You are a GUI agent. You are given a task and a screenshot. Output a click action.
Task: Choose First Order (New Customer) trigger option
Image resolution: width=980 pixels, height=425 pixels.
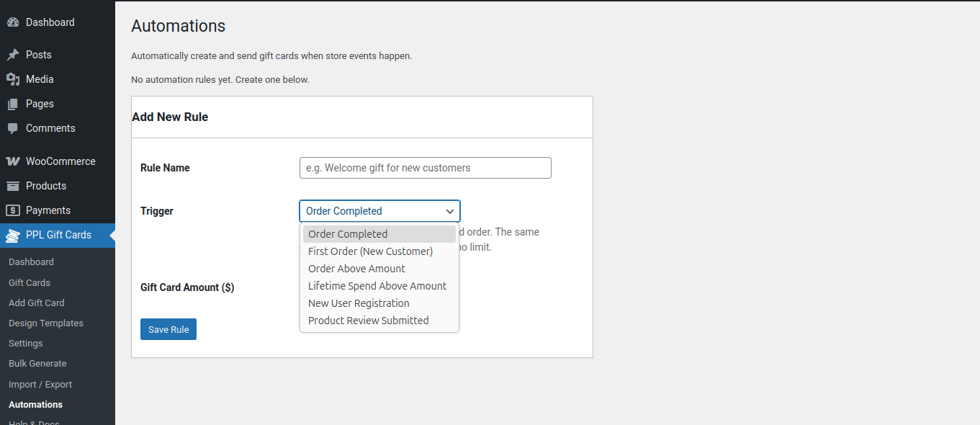pyautogui.click(x=370, y=251)
